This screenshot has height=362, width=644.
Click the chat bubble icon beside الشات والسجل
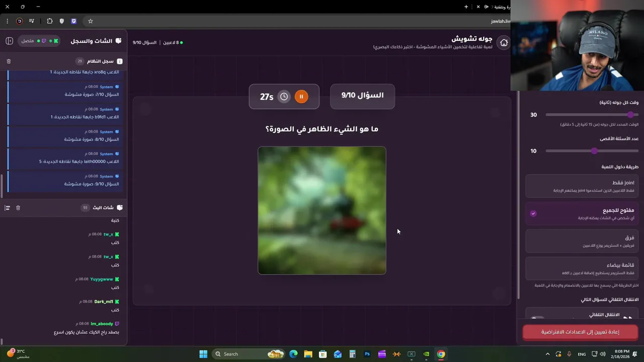coord(119,41)
